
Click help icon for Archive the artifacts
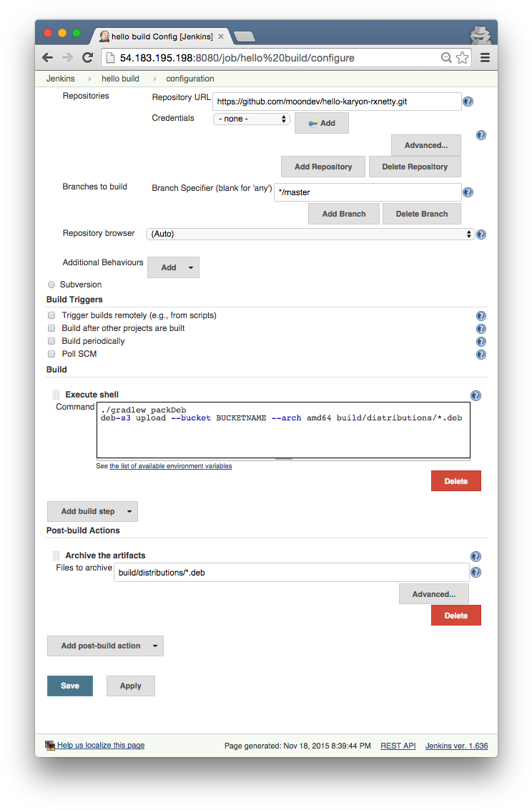(476, 557)
